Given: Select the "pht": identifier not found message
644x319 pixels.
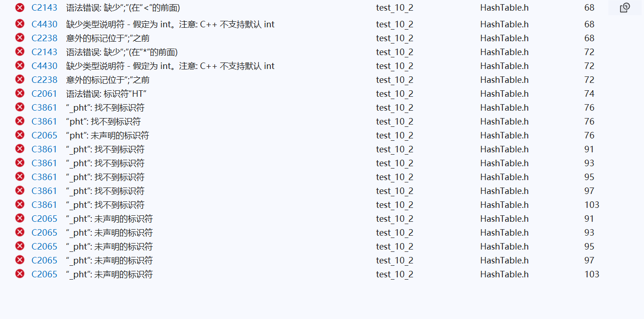Looking at the screenshot, I should tap(103, 121).
